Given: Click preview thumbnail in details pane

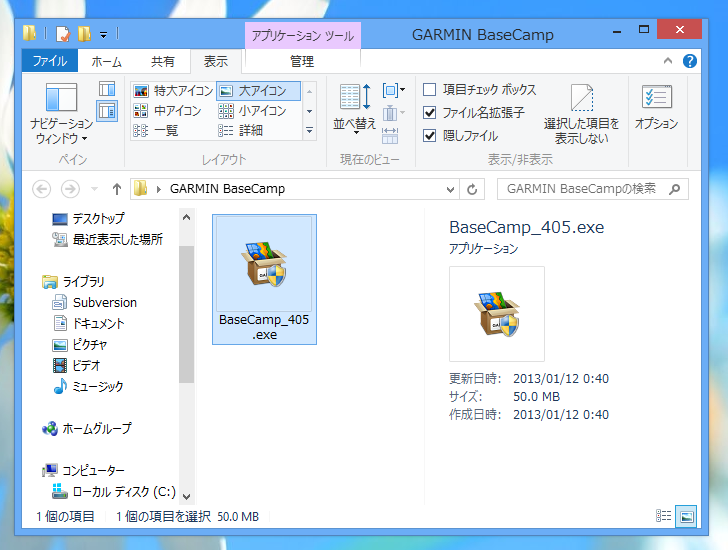Looking at the screenshot, I should click(x=497, y=314).
